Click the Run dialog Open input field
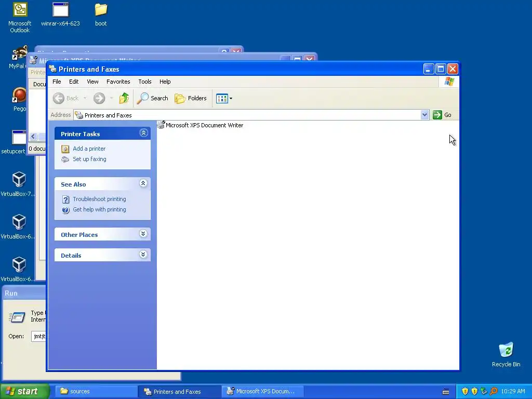 point(38,336)
